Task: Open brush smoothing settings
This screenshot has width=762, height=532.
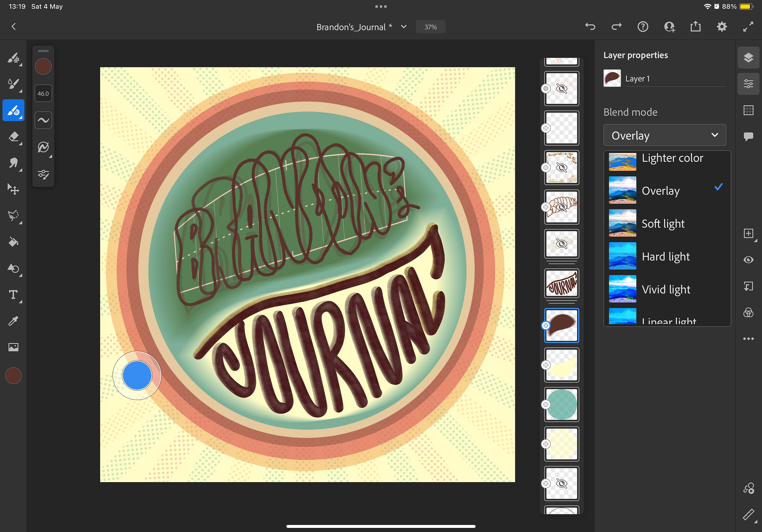Action: 43,120
